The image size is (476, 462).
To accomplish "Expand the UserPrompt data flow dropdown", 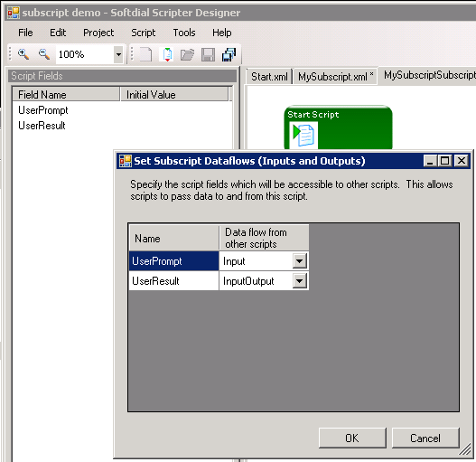I will coord(299,260).
